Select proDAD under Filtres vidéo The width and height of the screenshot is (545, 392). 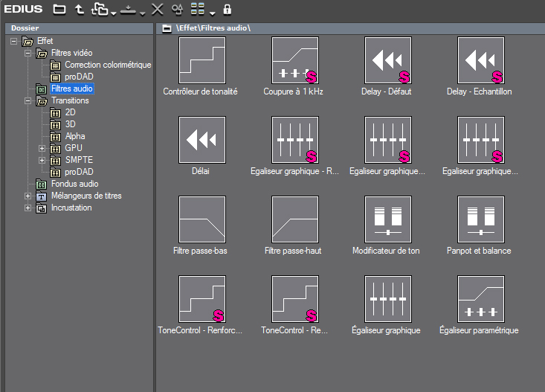tap(79, 77)
